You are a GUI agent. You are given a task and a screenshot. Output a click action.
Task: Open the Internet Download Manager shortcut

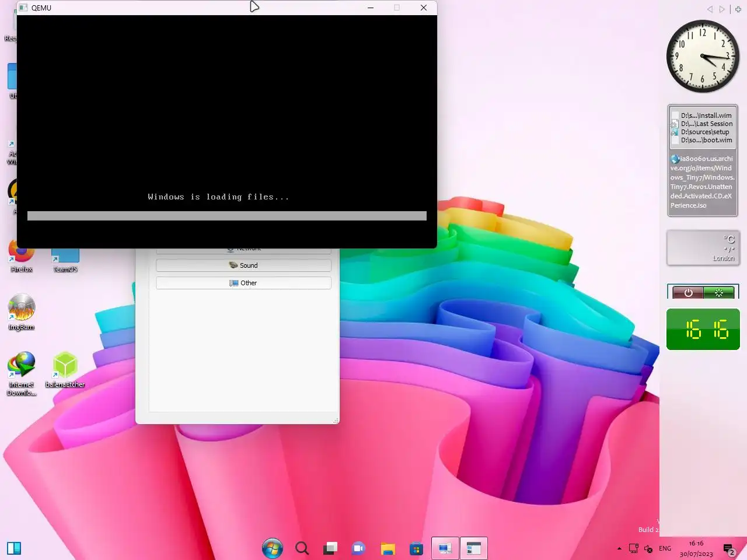pyautogui.click(x=22, y=374)
